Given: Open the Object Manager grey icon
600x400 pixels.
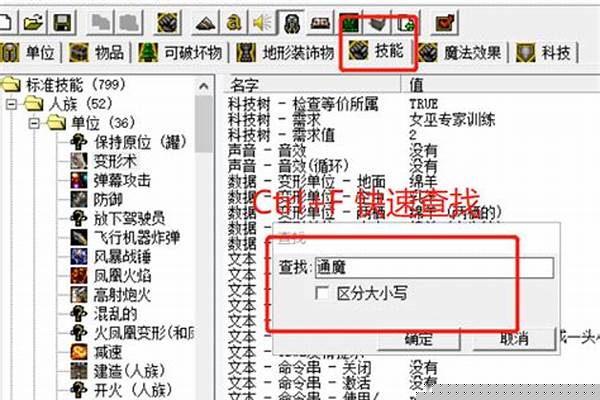Looking at the screenshot, I should point(377,23).
